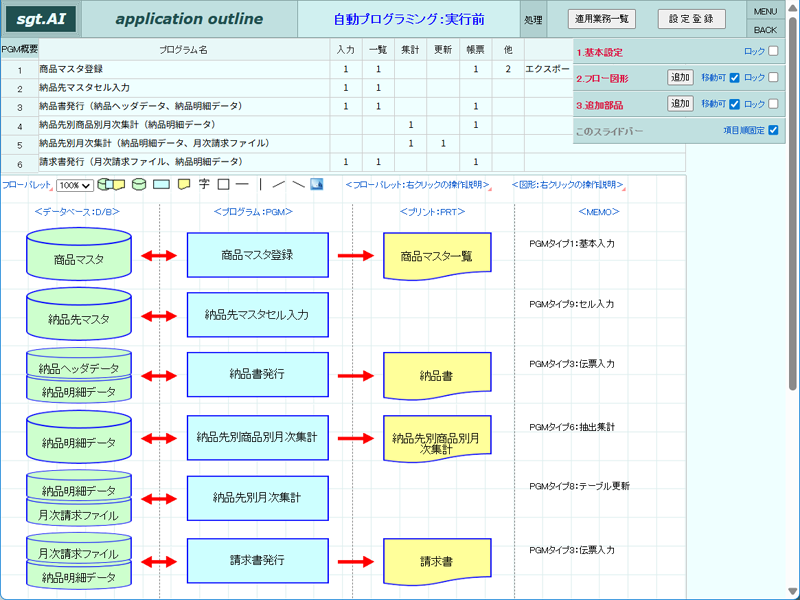Select the 字 text tool in palette
The width and height of the screenshot is (800, 600).
coord(204,184)
